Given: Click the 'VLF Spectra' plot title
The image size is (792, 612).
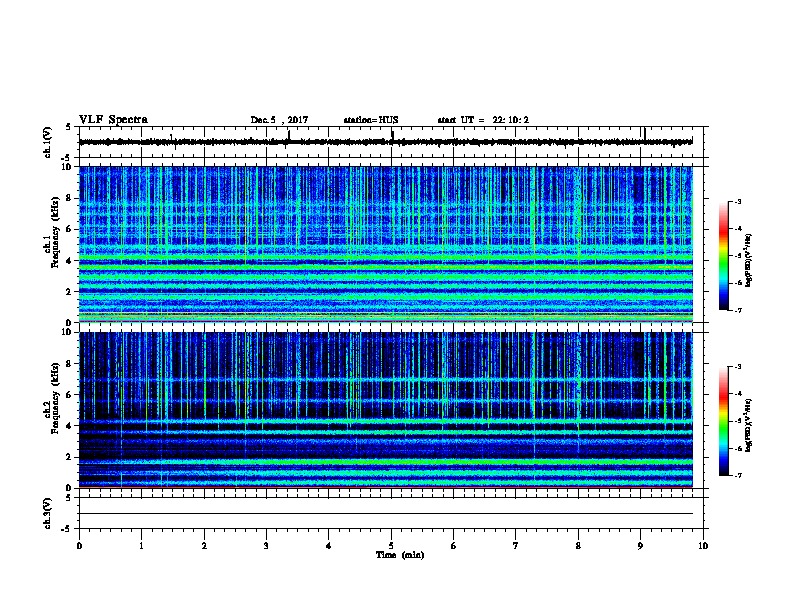Looking at the screenshot, I should pyautogui.click(x=113, y=120).
